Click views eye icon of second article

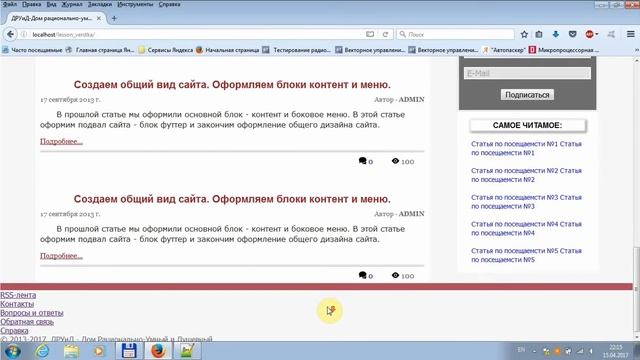pos(395,275)
